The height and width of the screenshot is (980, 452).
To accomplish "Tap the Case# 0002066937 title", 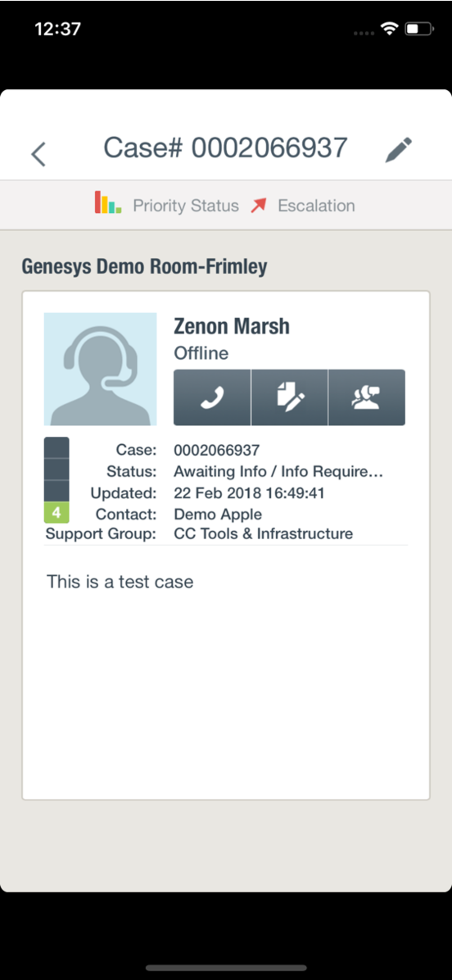I will (224, 148).
